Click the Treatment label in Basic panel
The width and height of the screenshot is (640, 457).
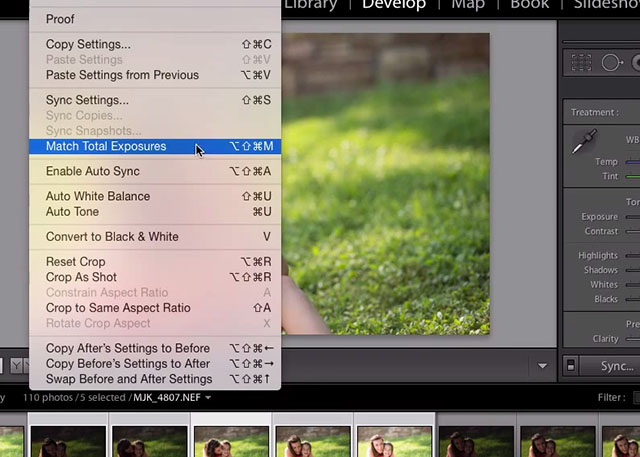tap(594, 113)
